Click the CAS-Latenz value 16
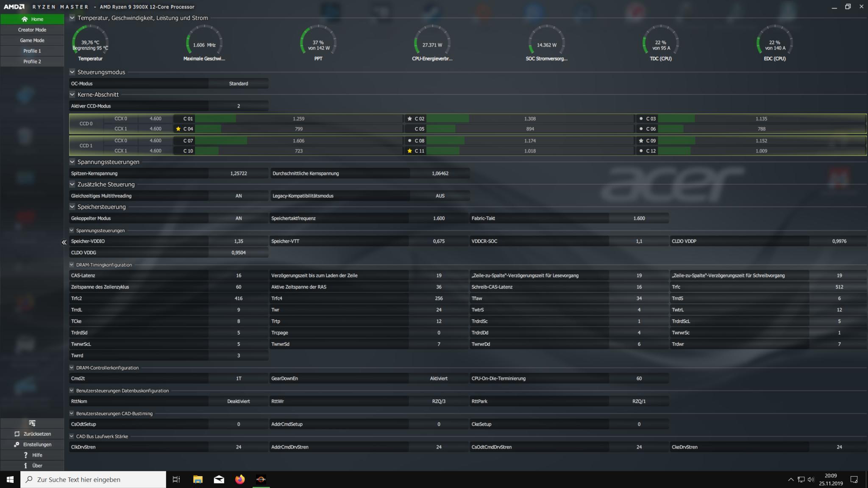 pyautogui.click(x=238, y=275)
